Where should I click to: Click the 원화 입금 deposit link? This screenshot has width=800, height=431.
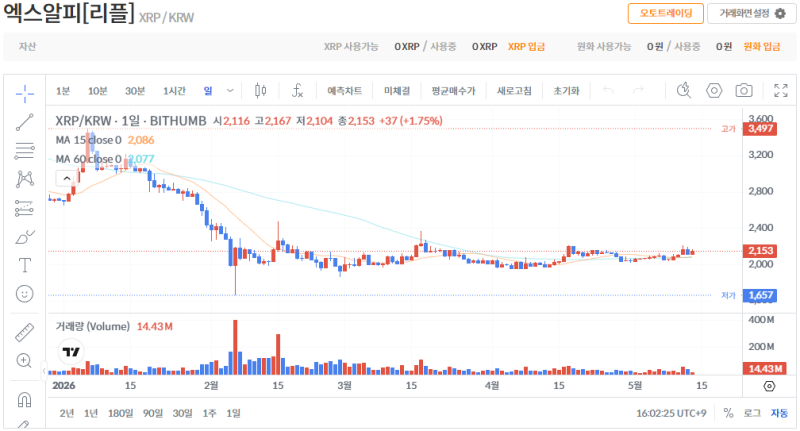pos(762,46)
